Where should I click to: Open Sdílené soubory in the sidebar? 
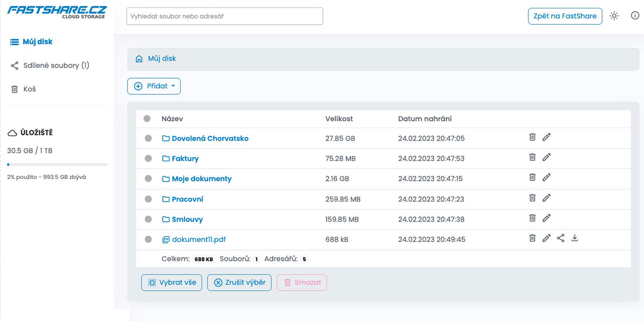56,66
